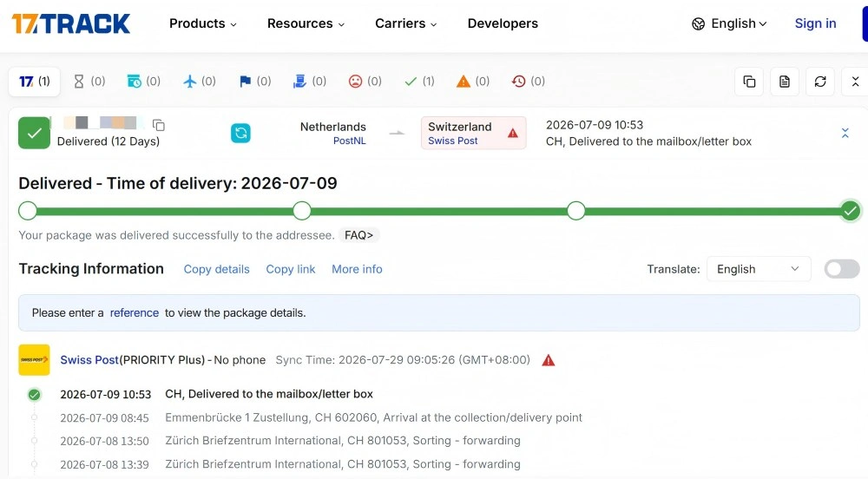868x479 pixels.
Task: Filter by in-transit airplane icon
Action: [199, 82]
